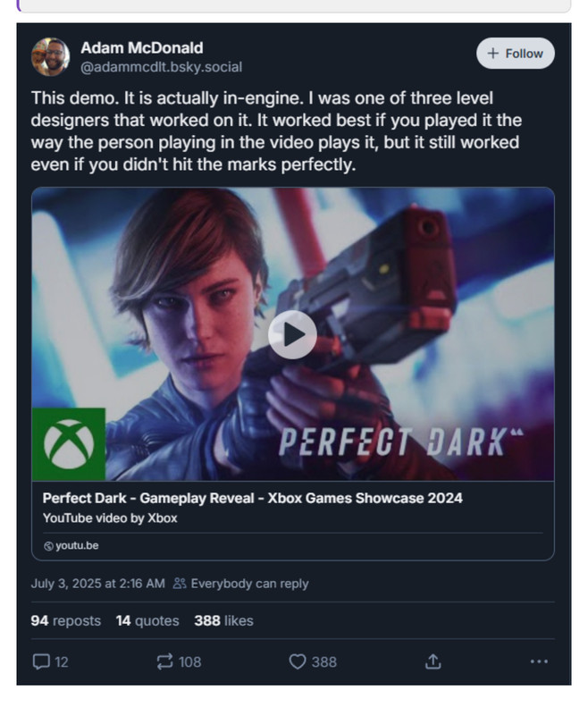Play the Perfect Dark video

[292, 334]
